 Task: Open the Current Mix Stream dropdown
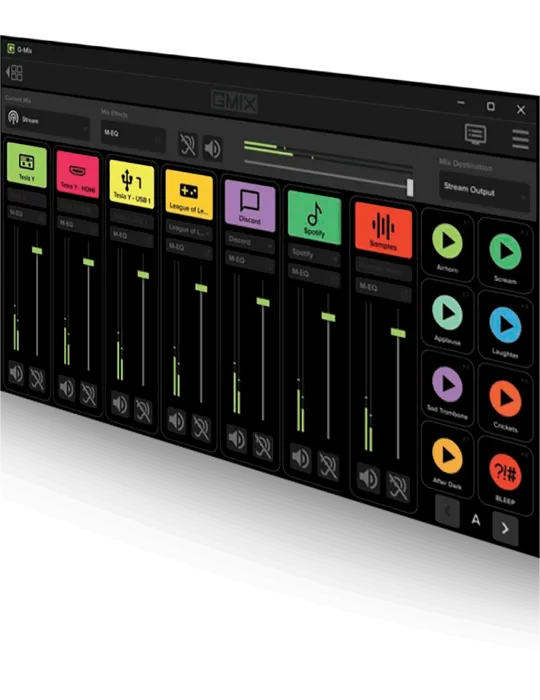point(48,124)
